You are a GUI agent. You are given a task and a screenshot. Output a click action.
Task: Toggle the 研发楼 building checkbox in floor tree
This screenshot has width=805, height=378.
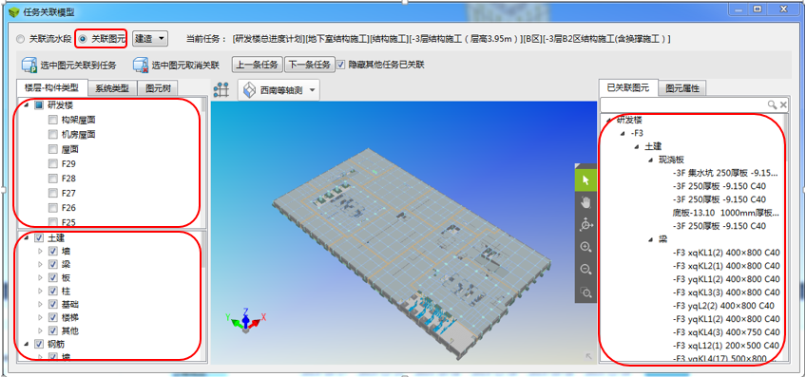[39, 105]
